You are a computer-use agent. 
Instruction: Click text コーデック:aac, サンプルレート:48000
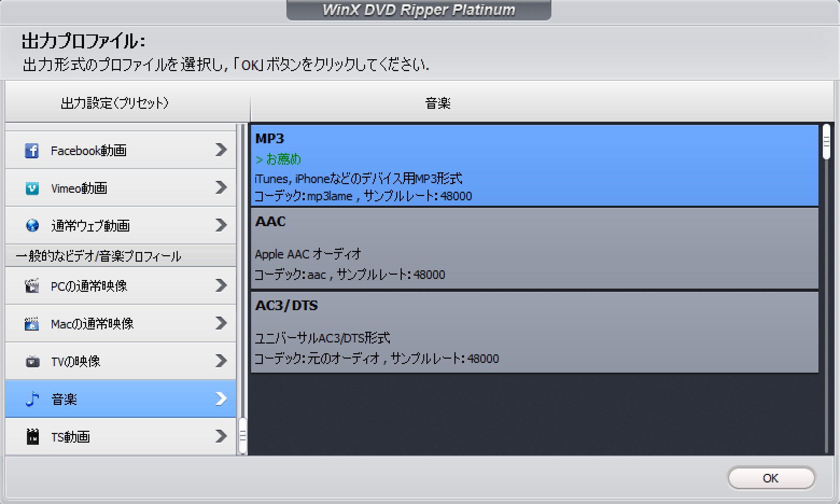tap(349, 275)
